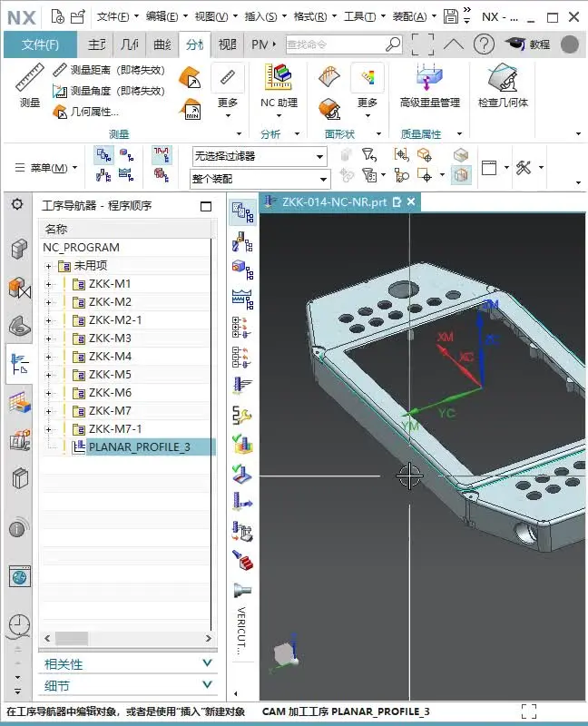Select the Check Geometry (检查几何体) tool

[x=502, y=81]
